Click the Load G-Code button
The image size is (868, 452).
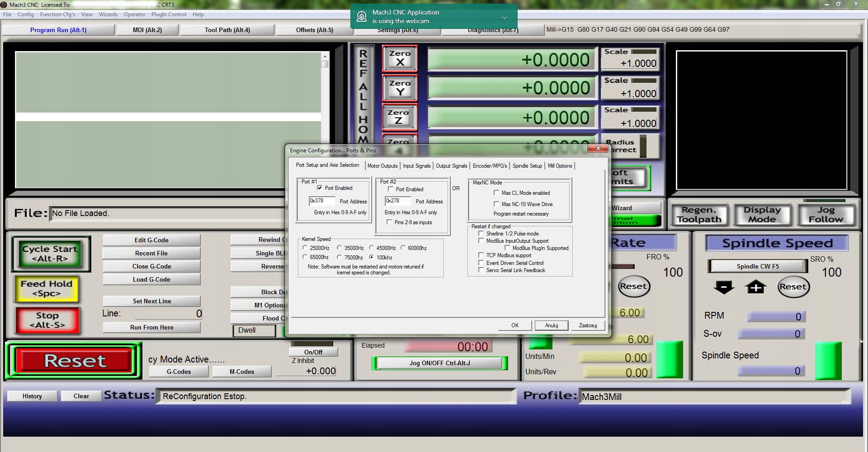pyautogui.click(x=151, y=279)
